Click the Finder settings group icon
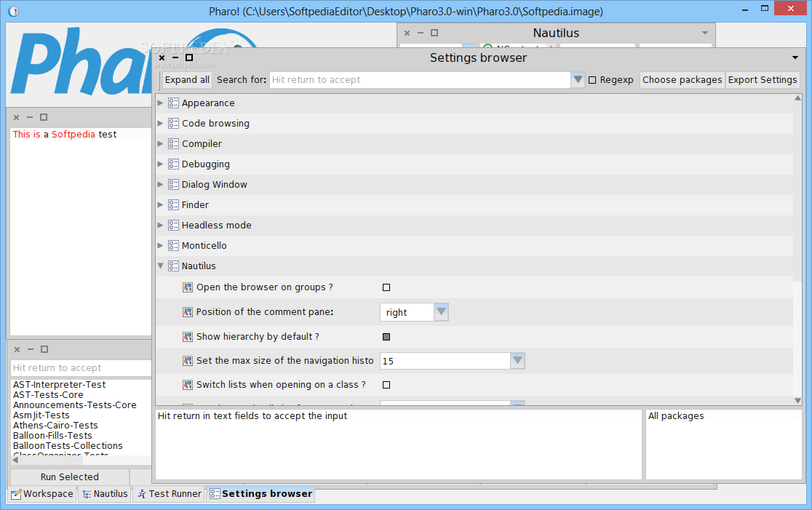 (x=173, y=204)
